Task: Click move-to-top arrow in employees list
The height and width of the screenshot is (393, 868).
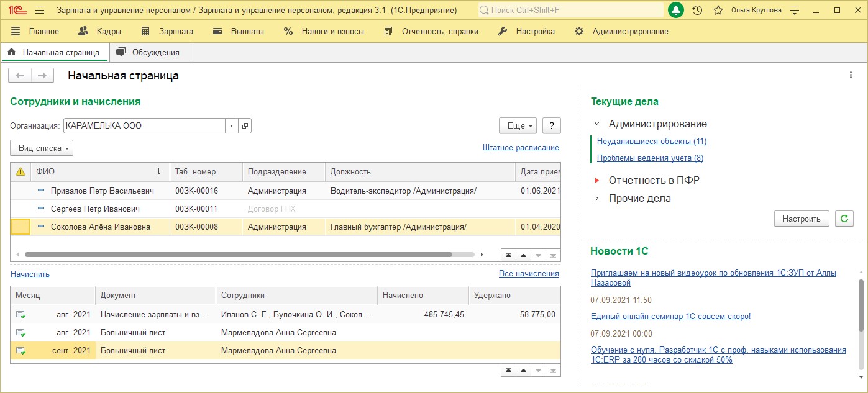Action: coord(508,255)
